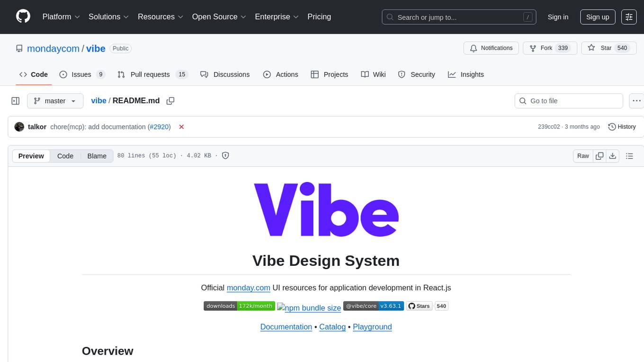Switch to the Issues tab
The width and height of the screenshot is (644, 362).
coord(82,74)
